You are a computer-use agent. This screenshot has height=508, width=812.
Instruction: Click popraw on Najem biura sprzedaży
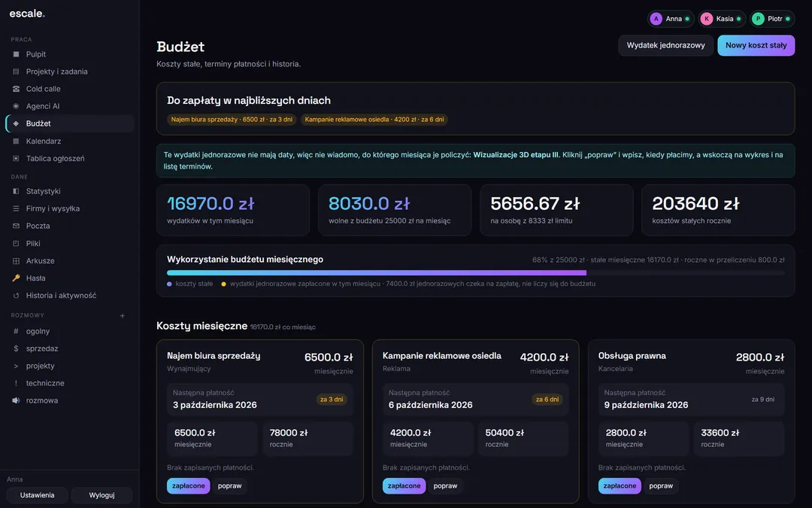230,485
